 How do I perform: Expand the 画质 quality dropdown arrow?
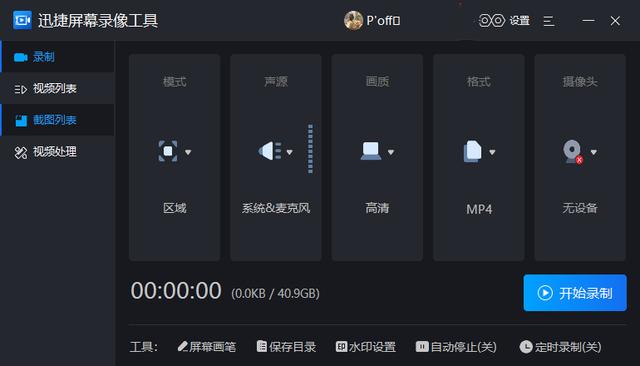391,152
